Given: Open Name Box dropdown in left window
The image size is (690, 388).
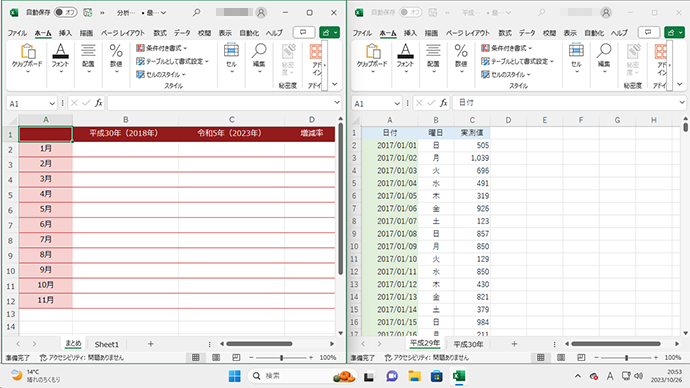Looking at the screenshot, I should pos(52,103).
